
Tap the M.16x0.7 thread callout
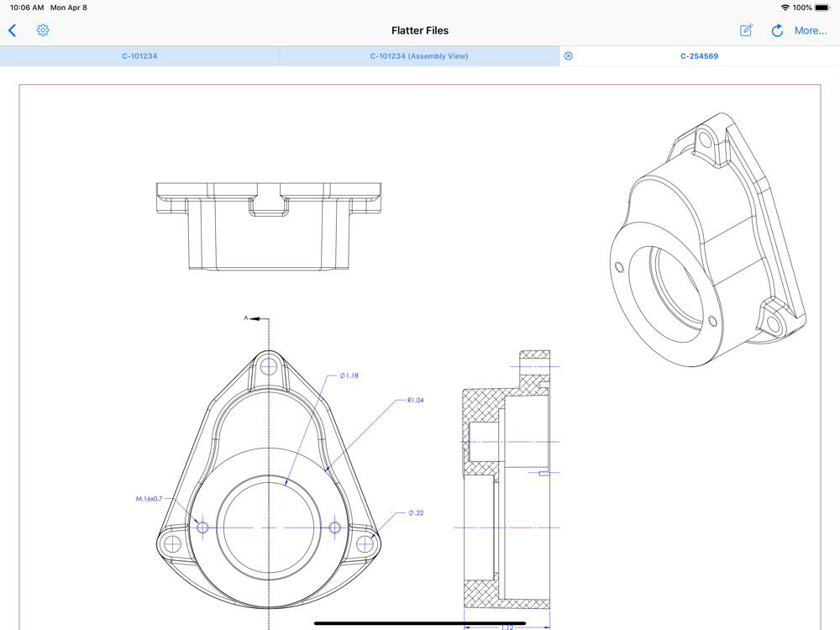(149, 499)
